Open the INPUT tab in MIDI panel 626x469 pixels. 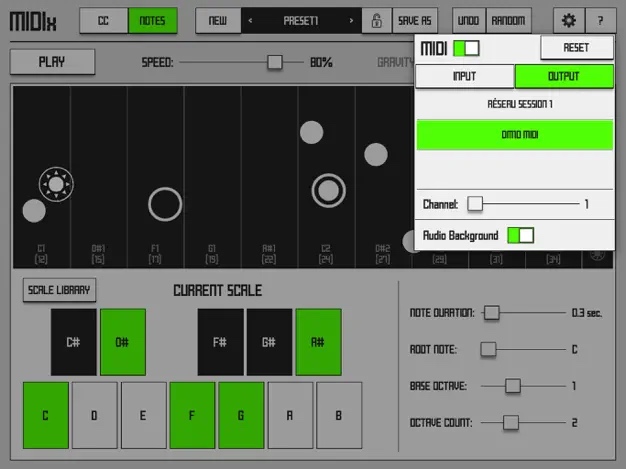[465, 76]
